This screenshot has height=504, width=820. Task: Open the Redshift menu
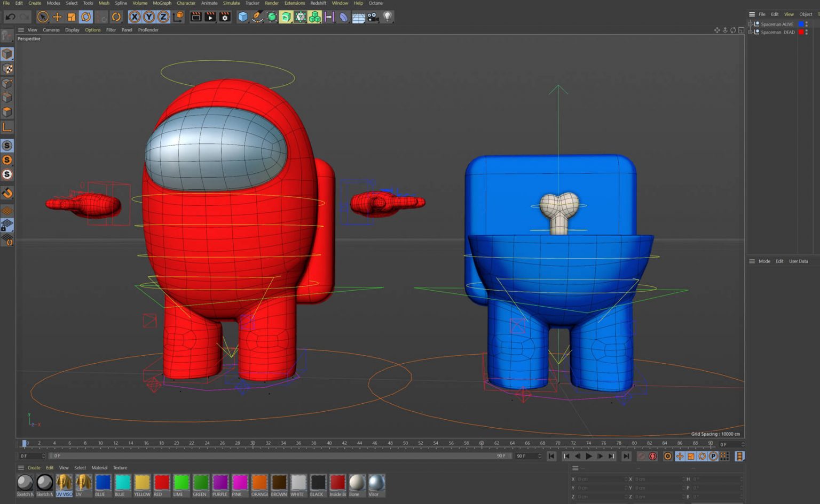318,3
